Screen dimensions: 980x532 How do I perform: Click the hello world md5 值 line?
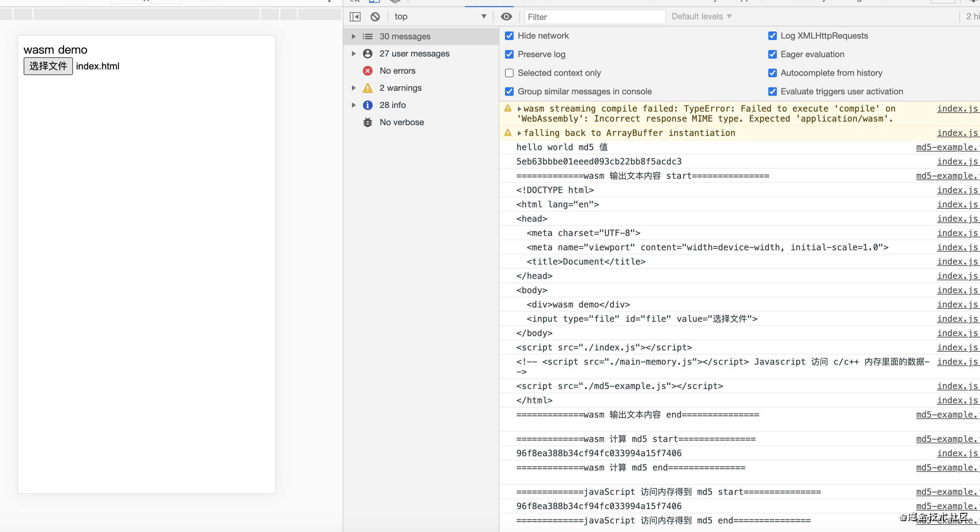[x=562, y=147]
